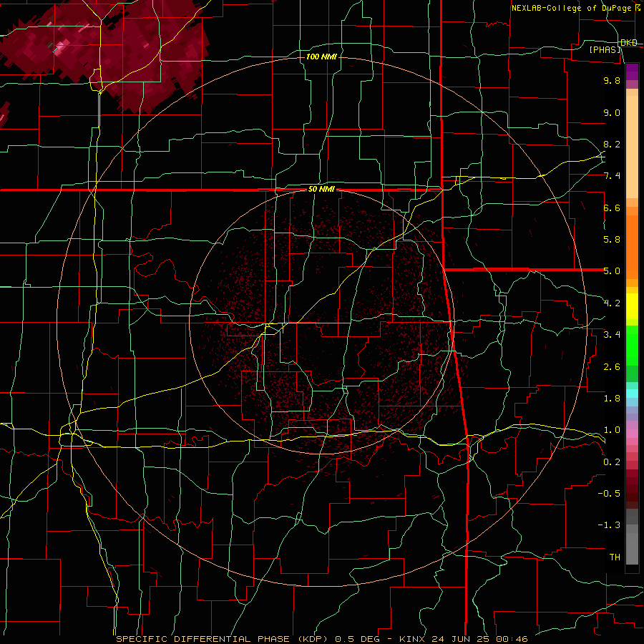644x644 pixels.
Task: Click the 5.0 value on the legend
Action: coord(612,271)
